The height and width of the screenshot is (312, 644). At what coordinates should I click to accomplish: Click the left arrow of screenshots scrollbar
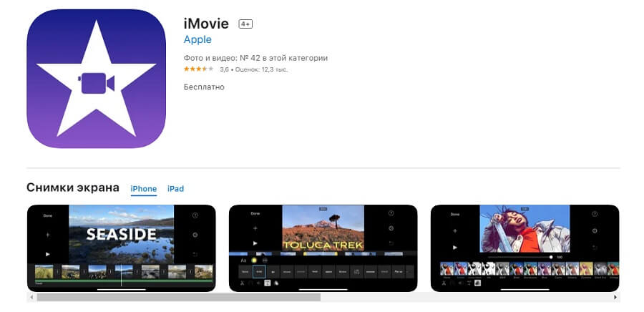pyautogui.click(x=31, y=297)
